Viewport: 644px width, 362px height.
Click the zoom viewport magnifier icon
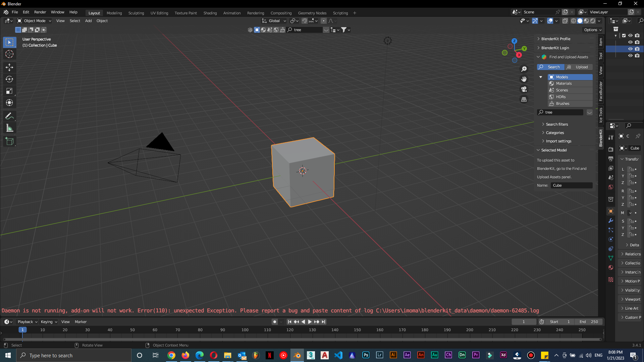point(524,69)
